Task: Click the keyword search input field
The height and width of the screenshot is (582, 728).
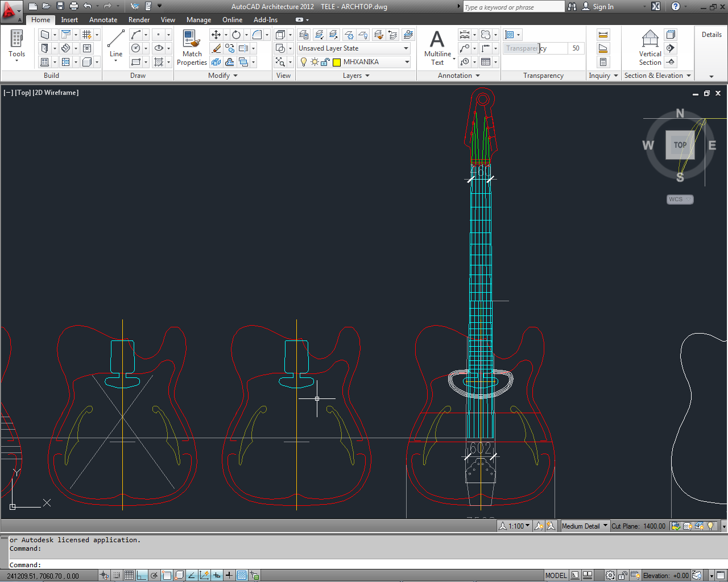Action: tap(513, 7)
